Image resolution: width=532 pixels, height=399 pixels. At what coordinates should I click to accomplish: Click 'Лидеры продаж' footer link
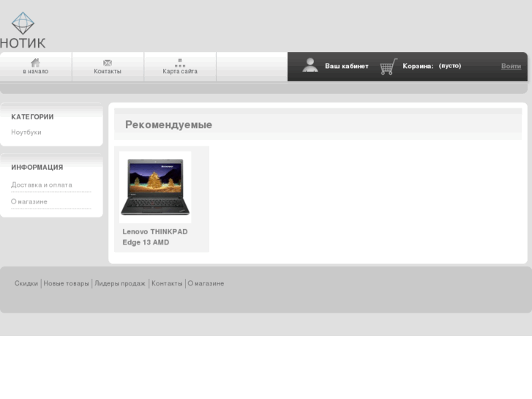point(120,283)
